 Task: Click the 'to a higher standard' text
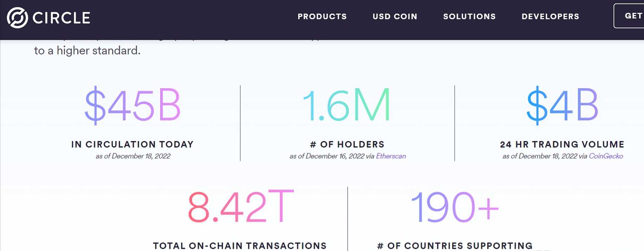coord(87,51)
